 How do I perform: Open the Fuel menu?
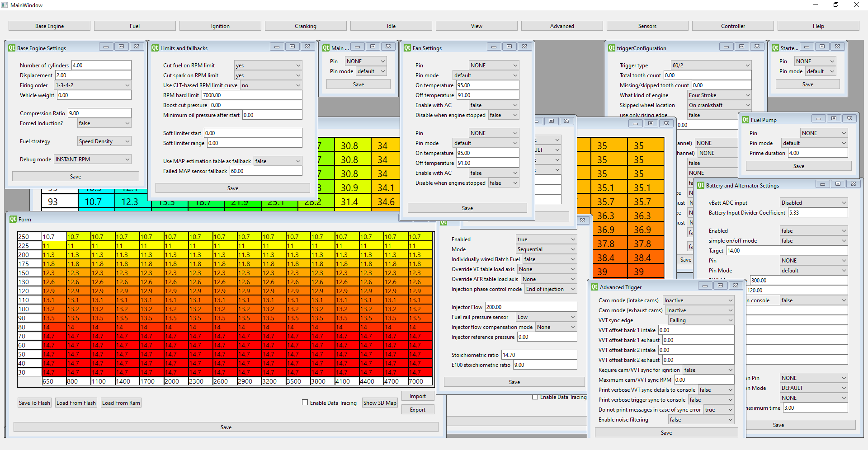pos(135,26)
